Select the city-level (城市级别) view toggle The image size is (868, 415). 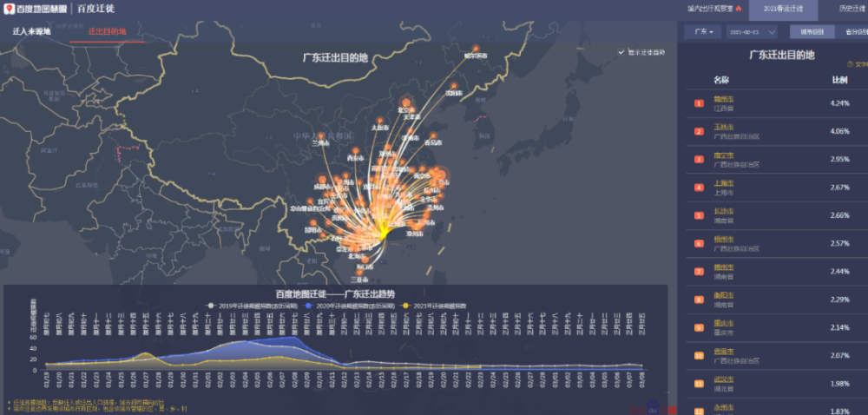click(812, 32)
